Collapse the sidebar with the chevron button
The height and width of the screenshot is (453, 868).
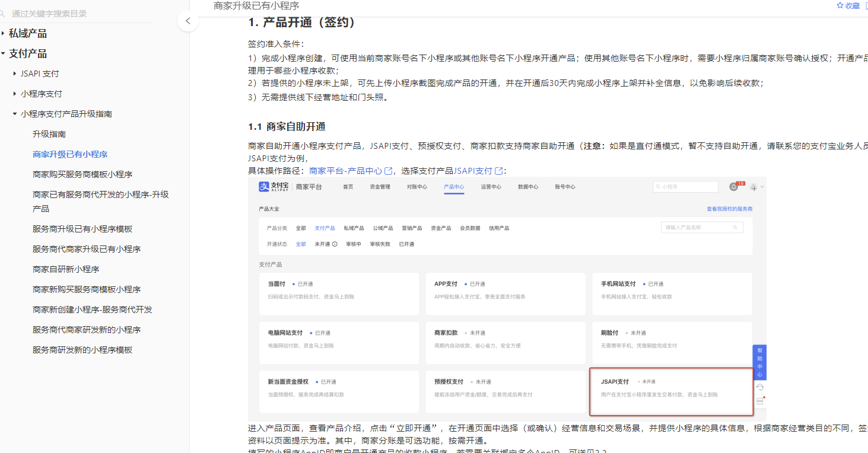[x=187, y=21]
